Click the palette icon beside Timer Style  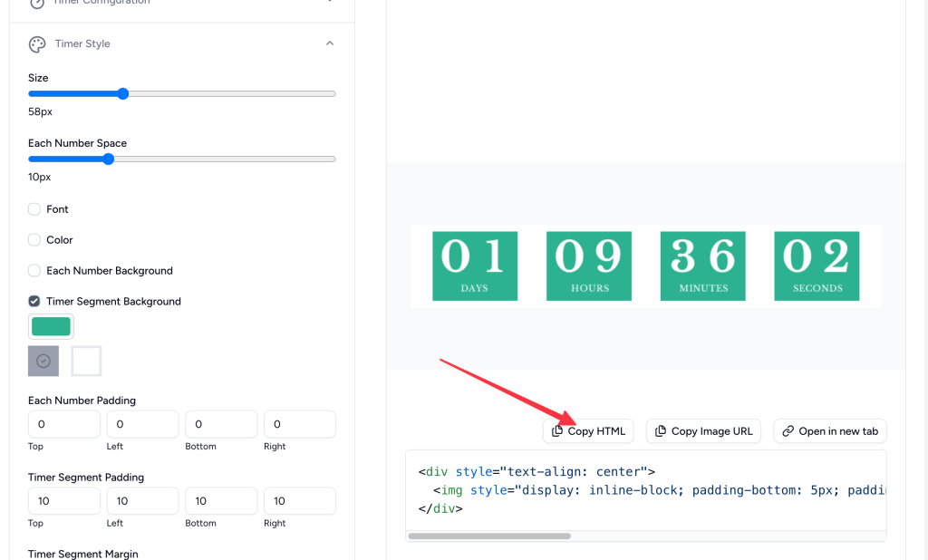[x=36, y=43]
